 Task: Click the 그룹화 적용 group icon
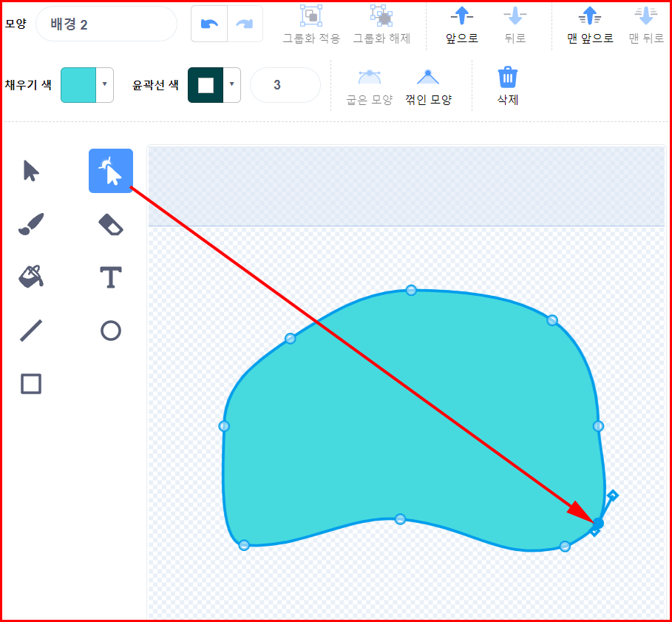311,16
